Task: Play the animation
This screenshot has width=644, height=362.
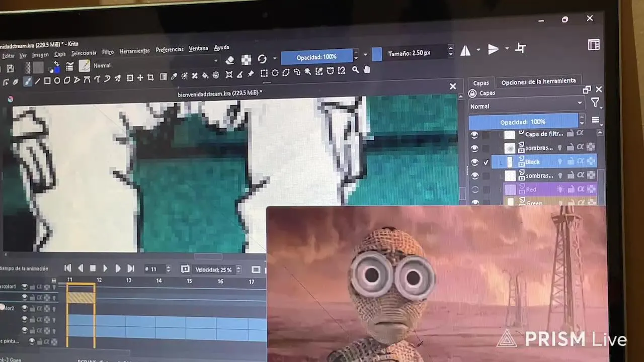Action: (x=105, y=269)
